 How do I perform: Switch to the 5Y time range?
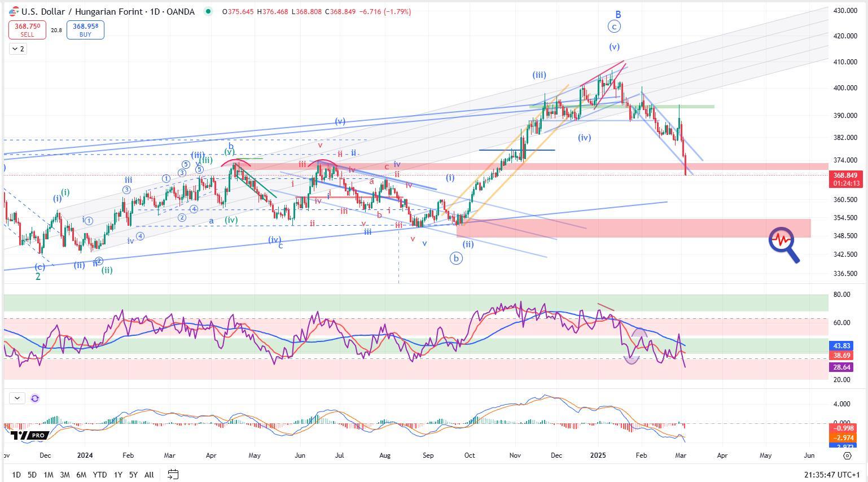[133, 475]
